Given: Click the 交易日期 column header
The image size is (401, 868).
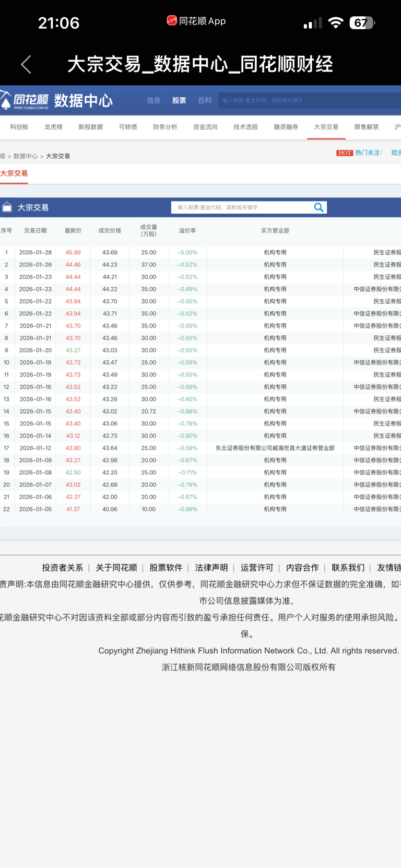Looking at the screenshot, I should [x=35, y=230].
